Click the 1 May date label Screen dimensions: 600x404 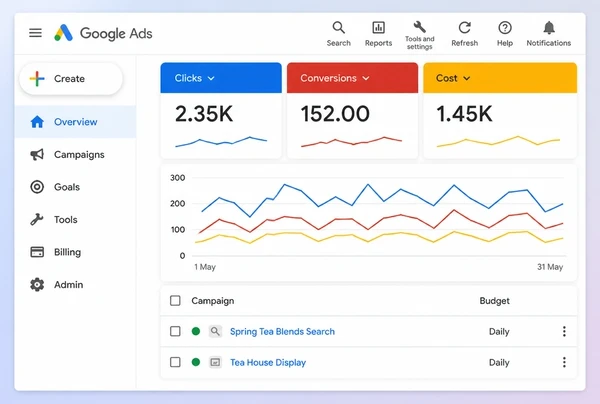pos(205,267)
